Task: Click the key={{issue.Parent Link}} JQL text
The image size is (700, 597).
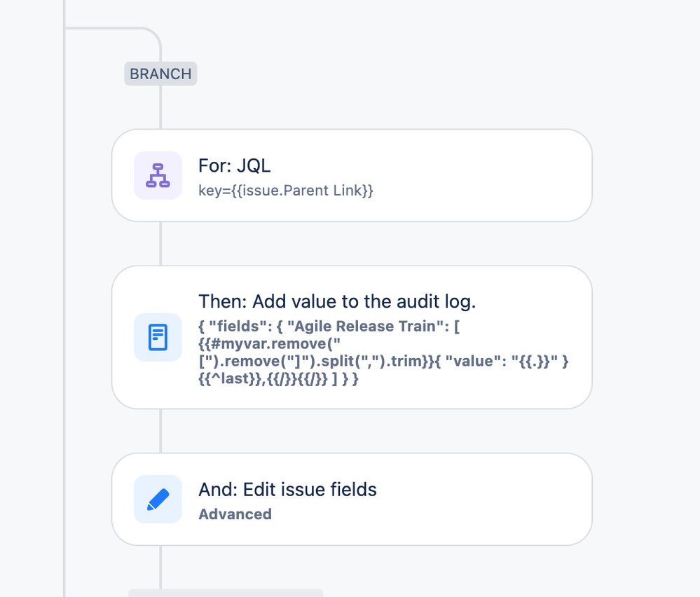Action: point(286,191)
